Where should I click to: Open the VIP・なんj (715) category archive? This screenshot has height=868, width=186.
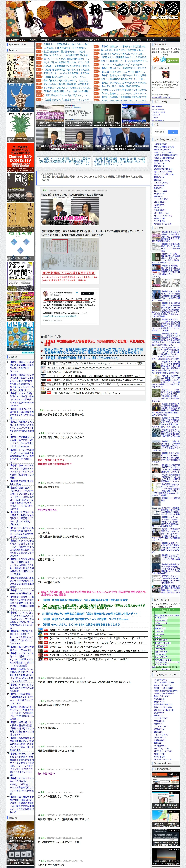pos(161,213)
